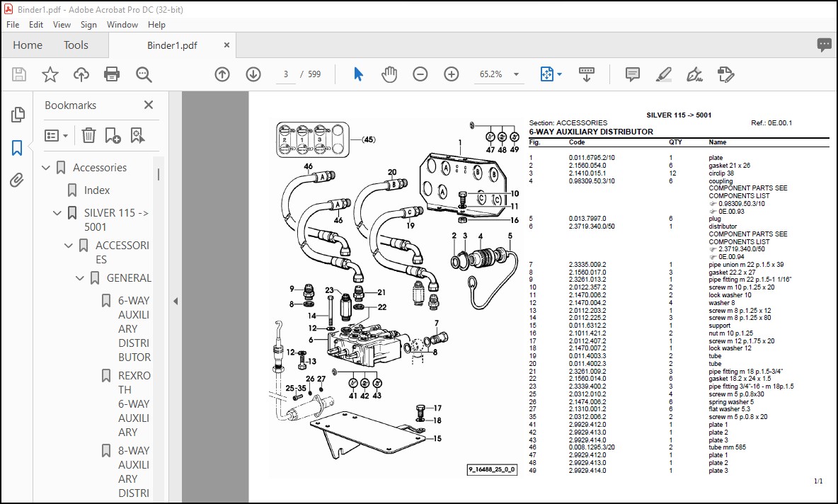This screenshot has height=504, width=838.
Task: Click the fit page view icon
Action: tap(546, 74)
